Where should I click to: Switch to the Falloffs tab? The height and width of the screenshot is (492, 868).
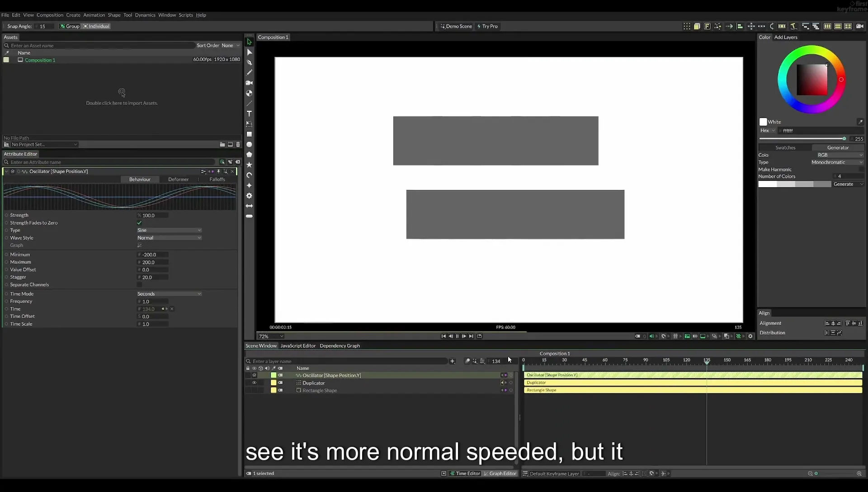tap(217, 180)
